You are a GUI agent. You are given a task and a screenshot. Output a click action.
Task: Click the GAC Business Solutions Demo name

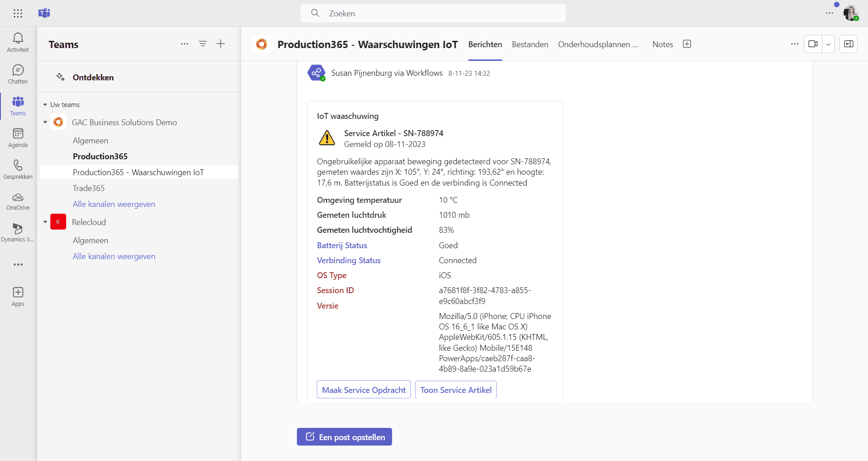coord(124,123)
